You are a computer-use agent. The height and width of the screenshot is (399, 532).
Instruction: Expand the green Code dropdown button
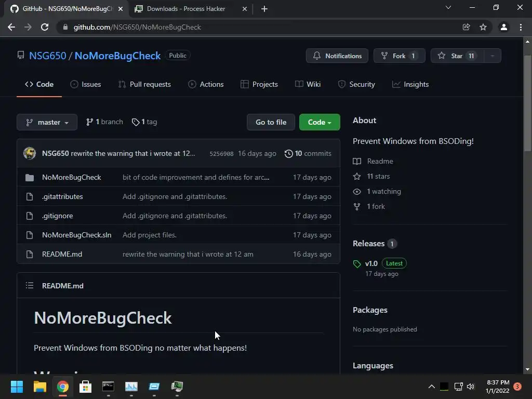coord(320,122)
